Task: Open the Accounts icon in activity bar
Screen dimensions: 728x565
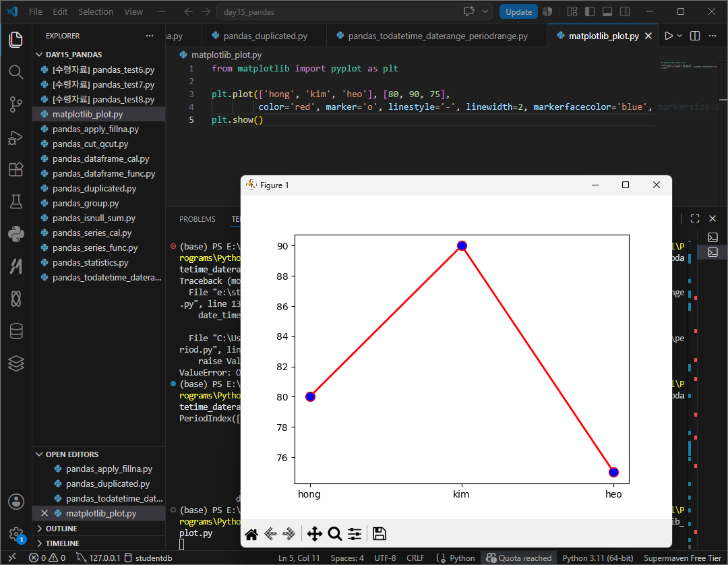Action: point(16,502)
